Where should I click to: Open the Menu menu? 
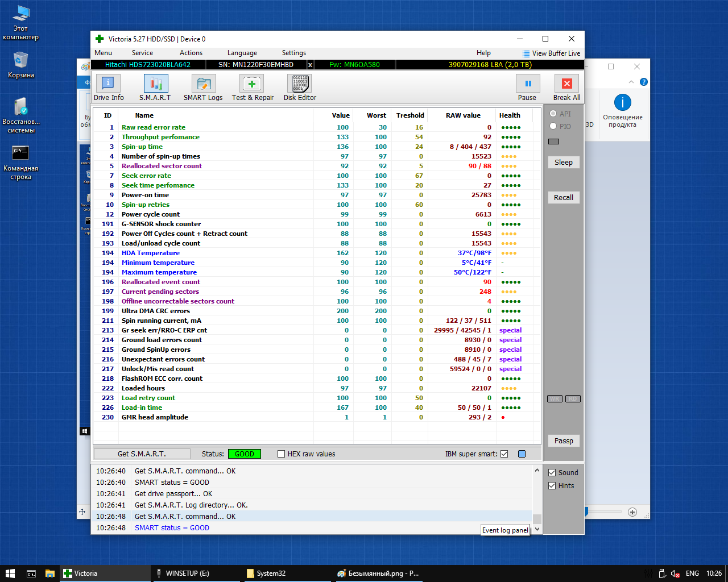point(103,53)
